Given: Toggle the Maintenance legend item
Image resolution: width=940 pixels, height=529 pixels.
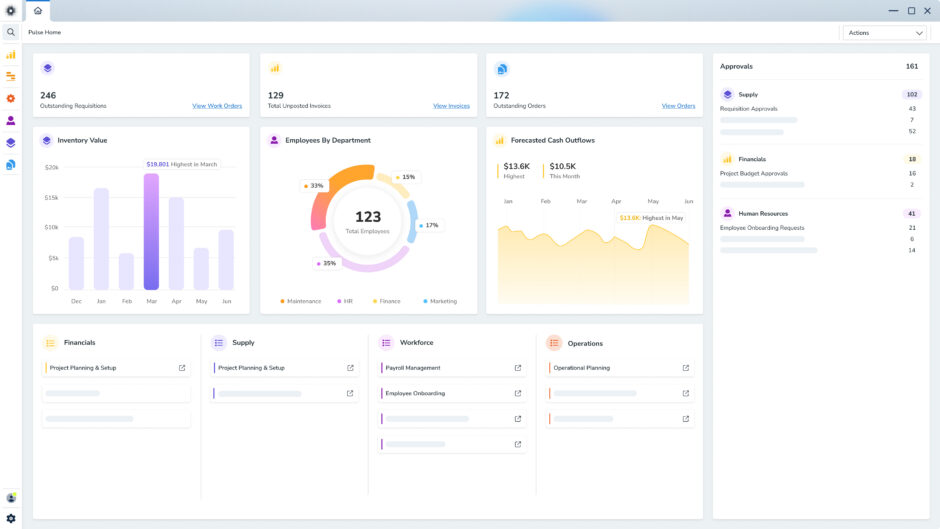Looking at the screenshot, I should 301,301.
